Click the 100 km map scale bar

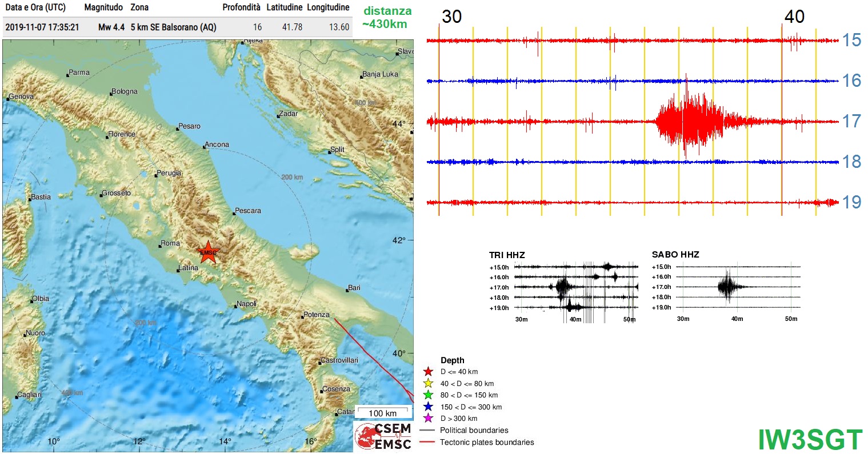click(x=383, y=412)
